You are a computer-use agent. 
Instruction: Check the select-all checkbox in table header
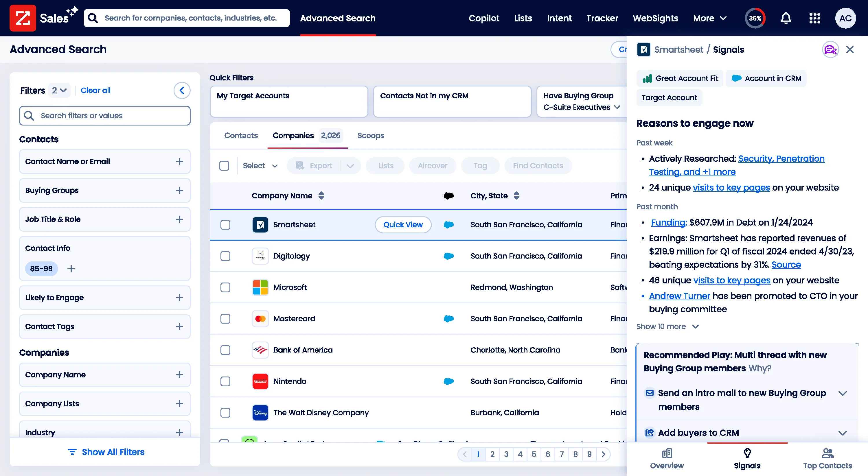point(225,165)
